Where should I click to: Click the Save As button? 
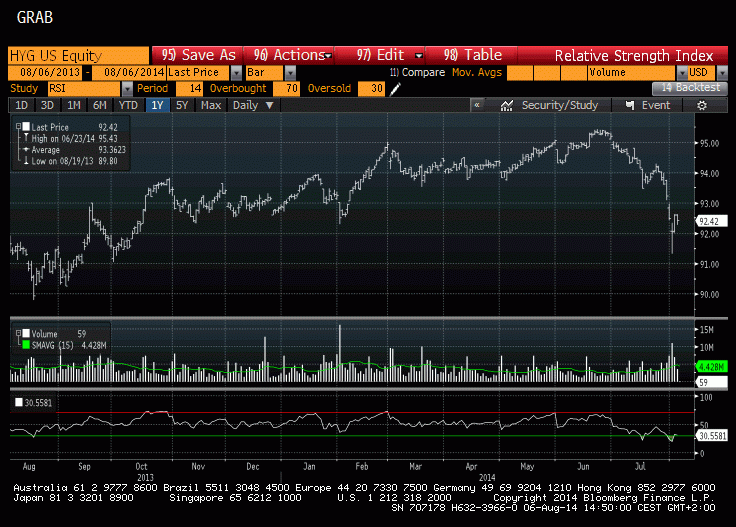tap(198, 55)
